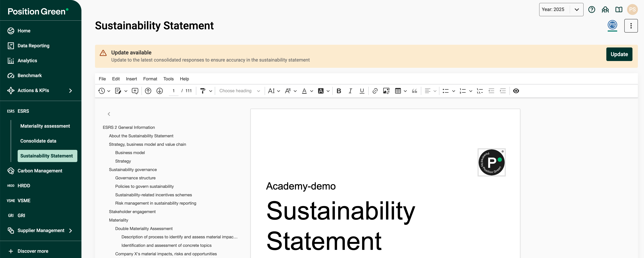The height and width of the screenshot is (258, 644).
Task: Toggle preview mode with the eye icon
Action: (516, 91)
